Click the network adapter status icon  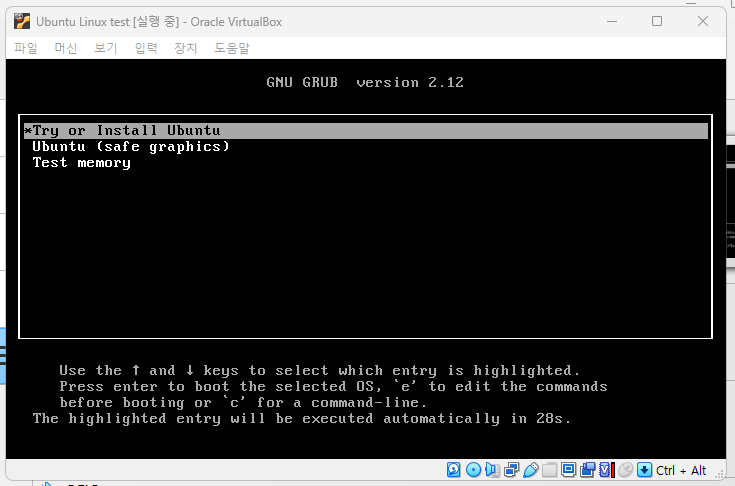tap(511, 470)
